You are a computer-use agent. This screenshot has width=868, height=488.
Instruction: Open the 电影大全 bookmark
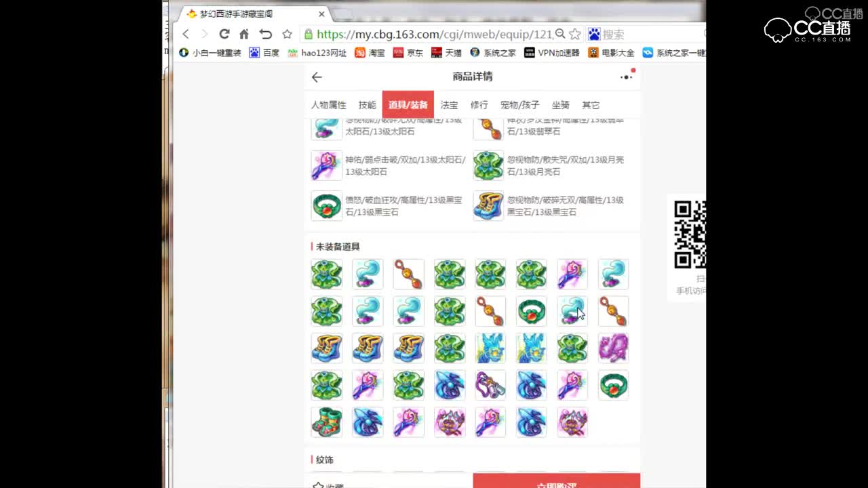[612, 52]
